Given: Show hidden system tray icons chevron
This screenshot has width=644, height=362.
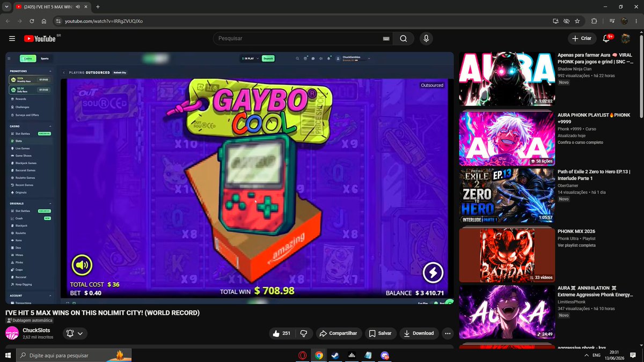Looking at the screenshot, I should pyautogui.click(x=586, y=355).
